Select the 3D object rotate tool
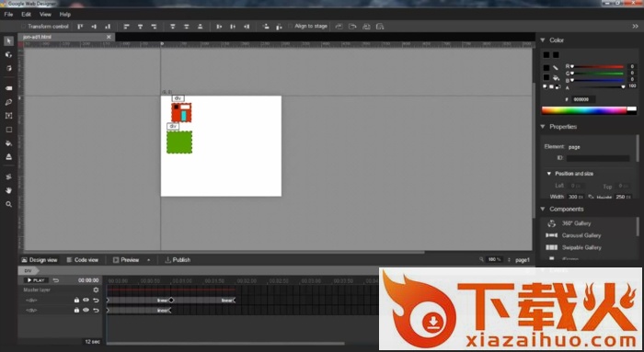This screenshot has height=352, width=644. coord(8,54)
